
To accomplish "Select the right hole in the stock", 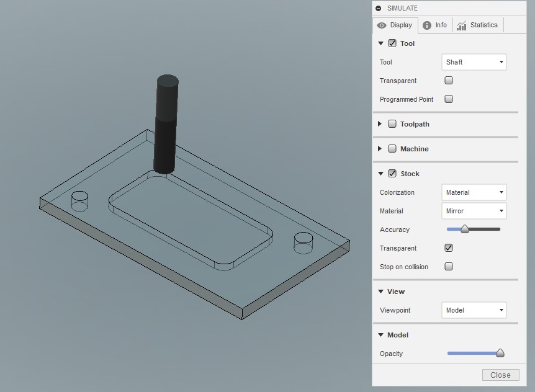I will click(303, 243).
